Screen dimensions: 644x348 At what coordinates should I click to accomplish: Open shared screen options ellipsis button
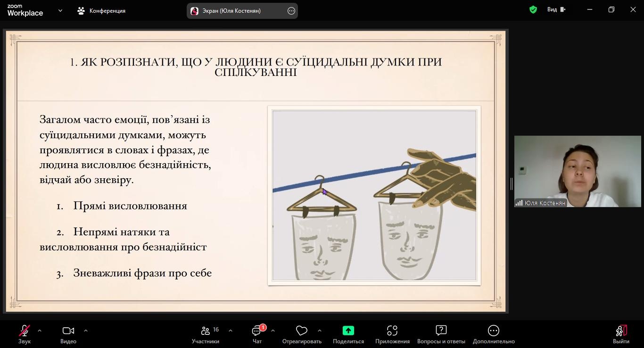291,11
